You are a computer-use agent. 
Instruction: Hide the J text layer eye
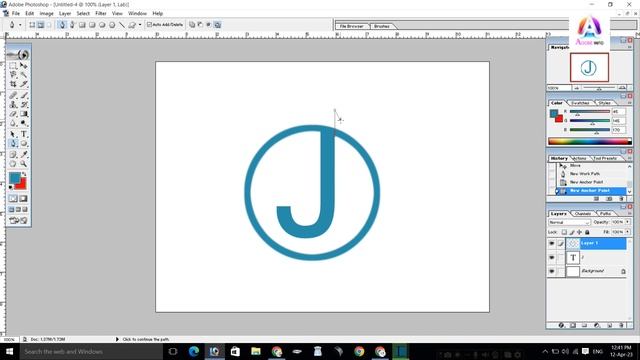[552, 258]
